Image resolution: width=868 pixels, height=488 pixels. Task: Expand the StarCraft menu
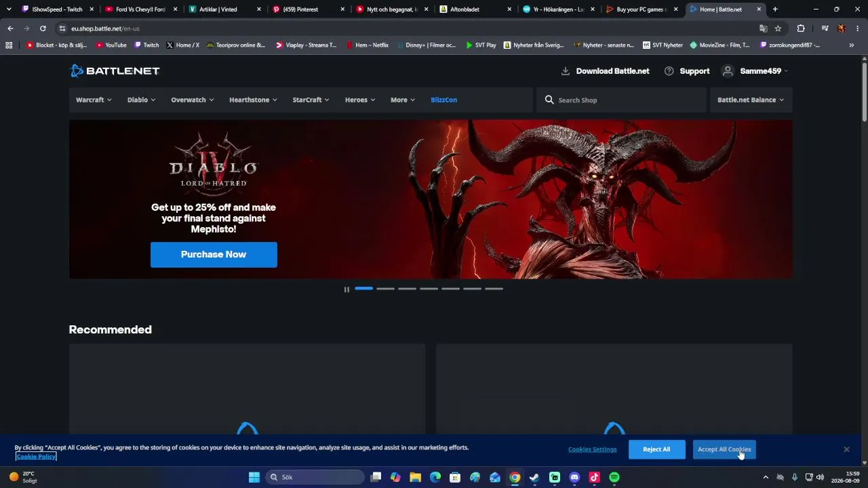click(311, 100)
